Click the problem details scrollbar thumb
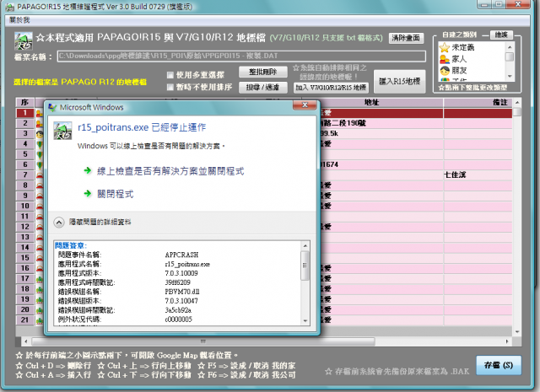Image resolution: width=540 pixels, height=392 pixels. 305,266
